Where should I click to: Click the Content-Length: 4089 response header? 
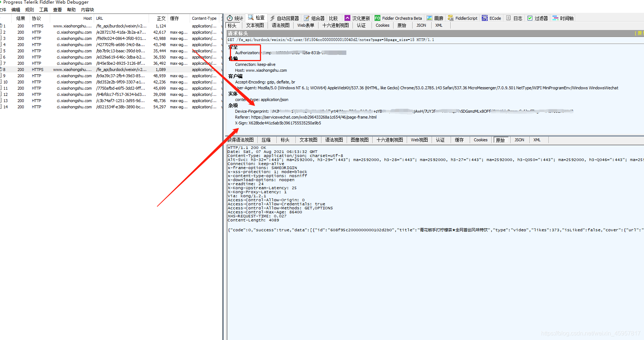[x=253, y=220]
